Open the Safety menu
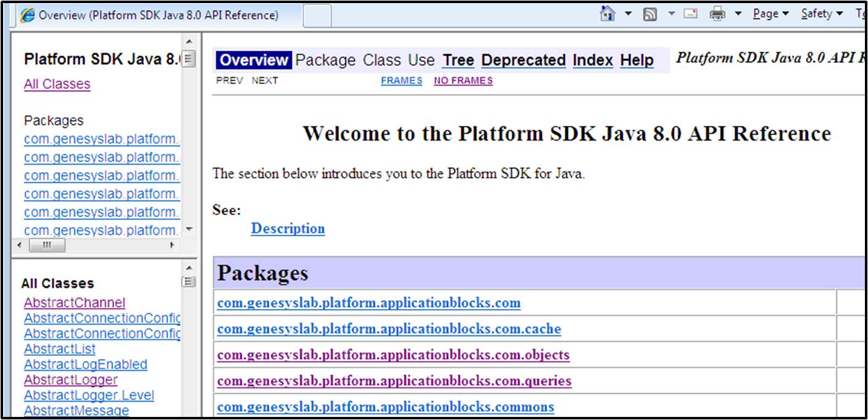868x420 pixels. [x=822, y=14]
